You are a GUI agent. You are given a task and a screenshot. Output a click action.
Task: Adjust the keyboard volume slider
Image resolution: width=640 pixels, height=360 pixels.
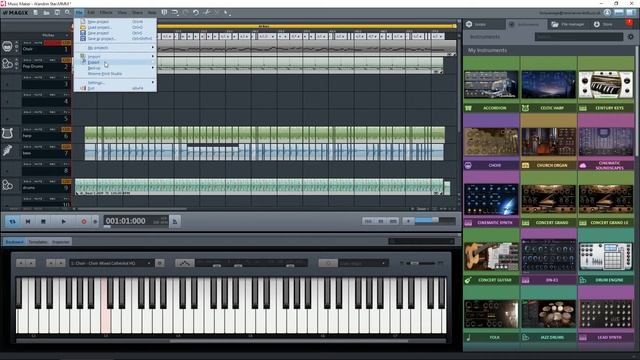coord(421,263)
